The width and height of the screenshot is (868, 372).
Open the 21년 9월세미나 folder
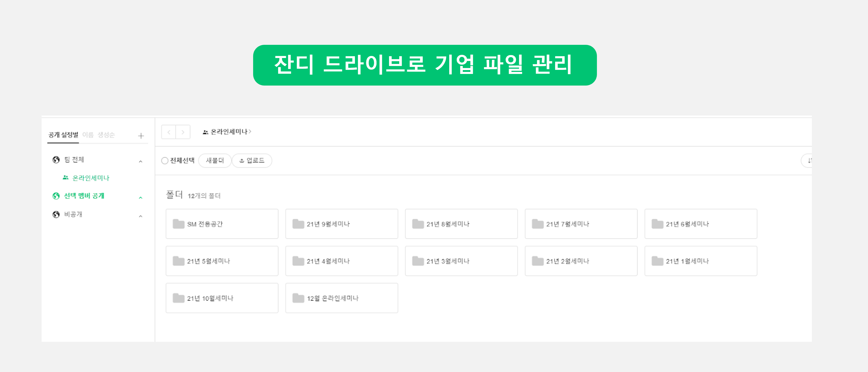(341, 224)
